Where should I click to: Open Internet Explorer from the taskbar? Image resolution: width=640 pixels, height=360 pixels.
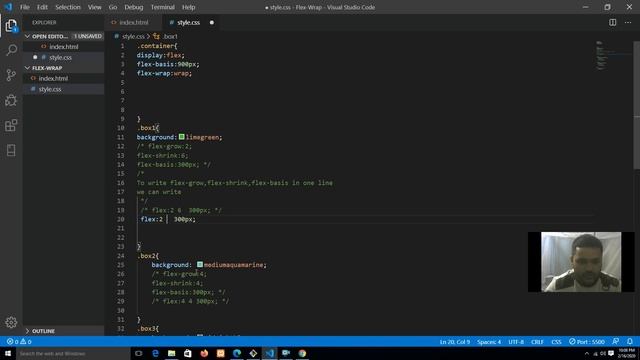click(x=155, y=353)
